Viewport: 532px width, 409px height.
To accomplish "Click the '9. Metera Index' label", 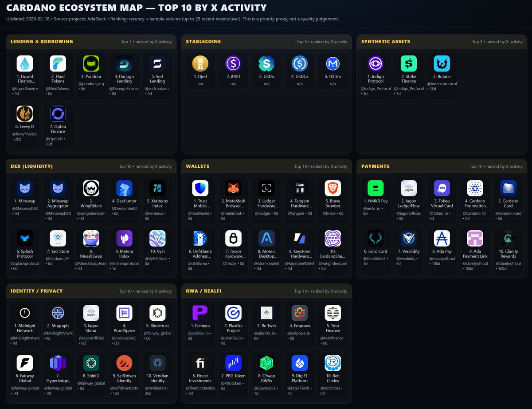I will [124, 254].
